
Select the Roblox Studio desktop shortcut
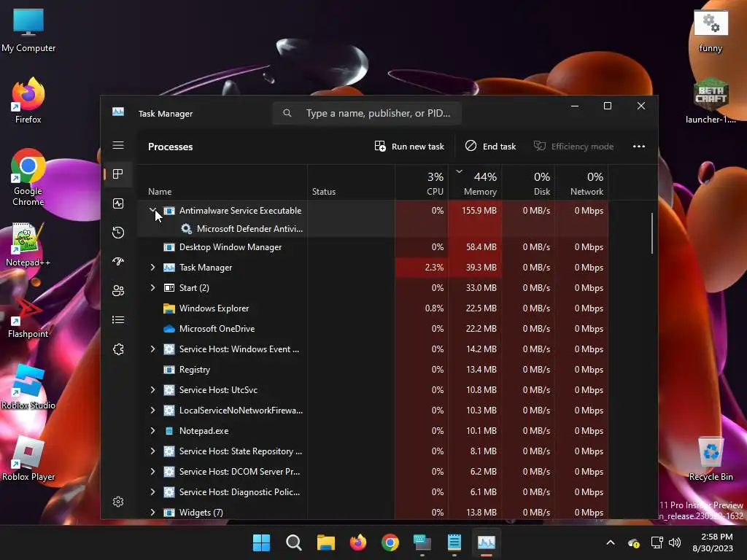click(28, 387)
